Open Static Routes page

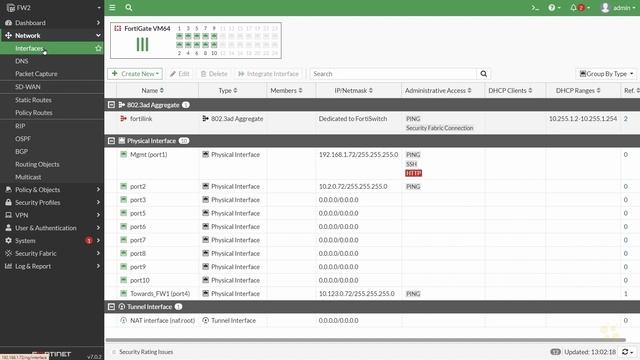(x=33, y=100)
